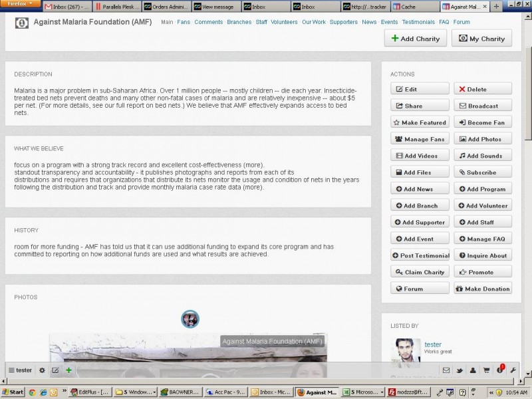Click the Share action button
This screenshot has height=399, width=532.
(420, 106)
